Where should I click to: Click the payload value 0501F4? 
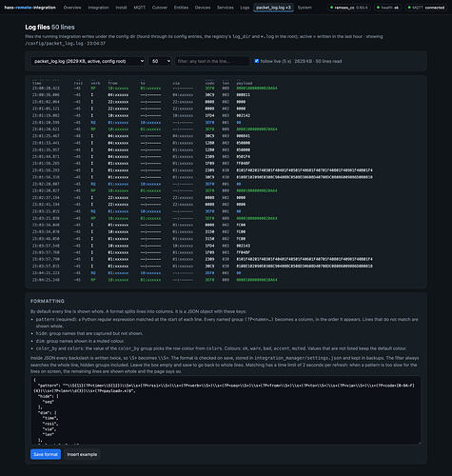[244, 156]
